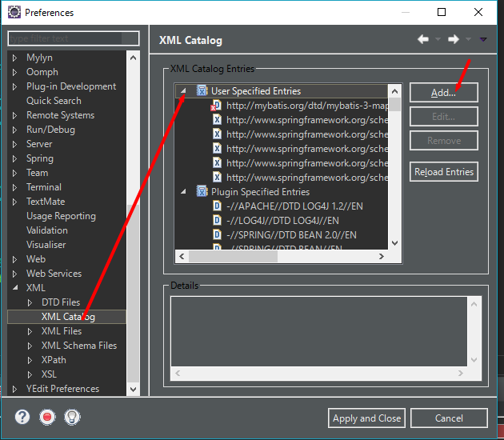Screen dimensions: 504x440
Task: Click the red record import/export icon
Action: (47, 417)
